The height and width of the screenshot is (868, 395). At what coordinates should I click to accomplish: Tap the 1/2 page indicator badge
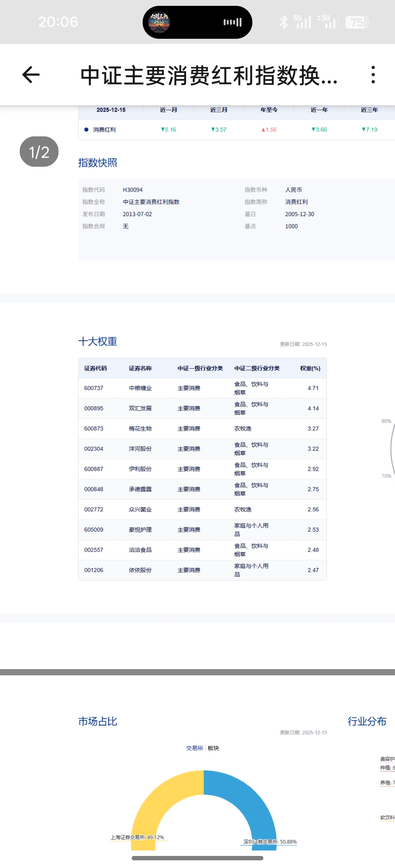[x=39, y=152]
